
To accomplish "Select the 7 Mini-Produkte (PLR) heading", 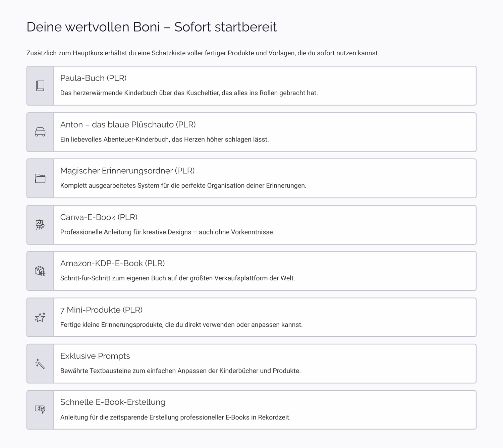I will tap(101, 310).
